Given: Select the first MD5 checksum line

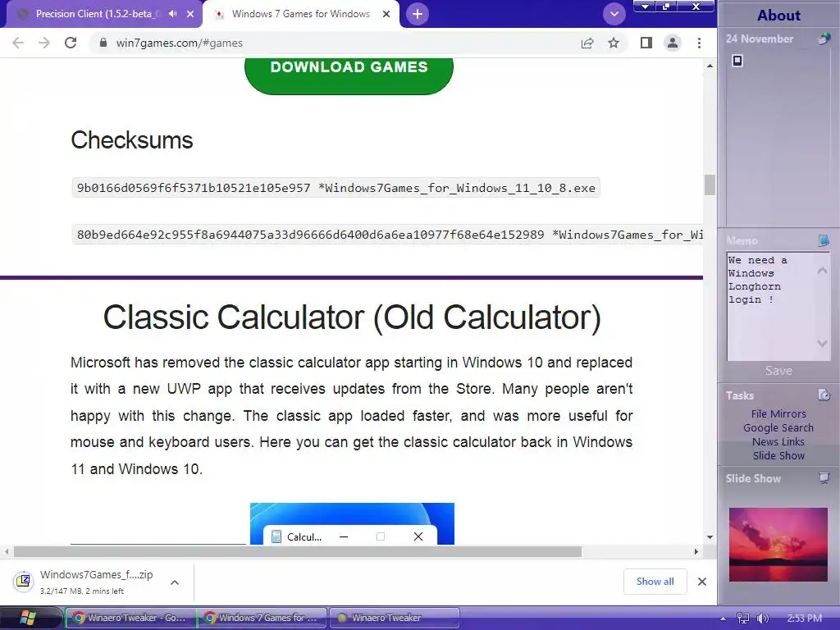Looking at the screenshot, I should click(336, 188).
